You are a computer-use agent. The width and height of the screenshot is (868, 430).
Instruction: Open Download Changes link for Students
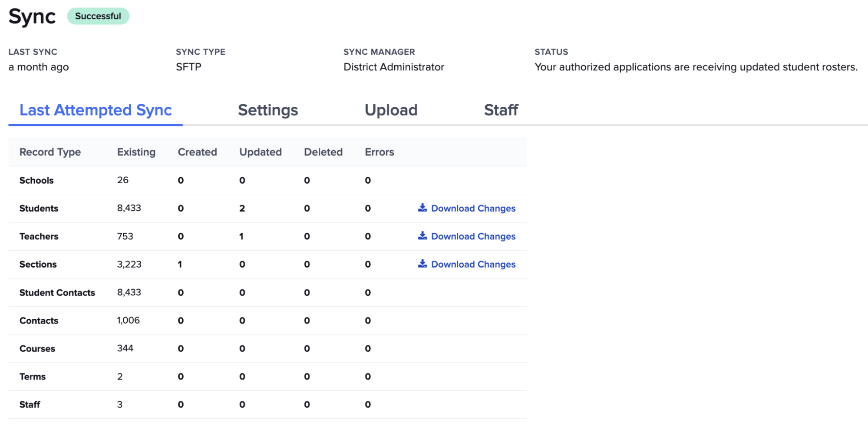[473, 208]
